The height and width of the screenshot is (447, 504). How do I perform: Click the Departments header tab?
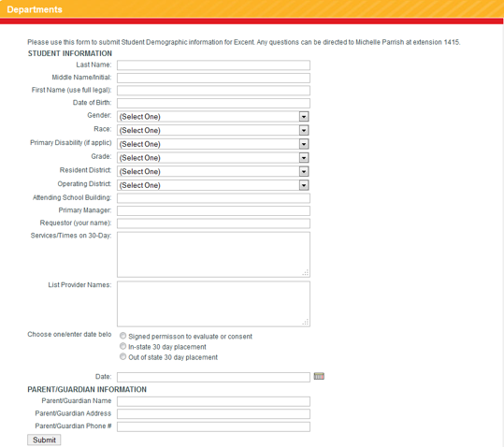[35, 9]
